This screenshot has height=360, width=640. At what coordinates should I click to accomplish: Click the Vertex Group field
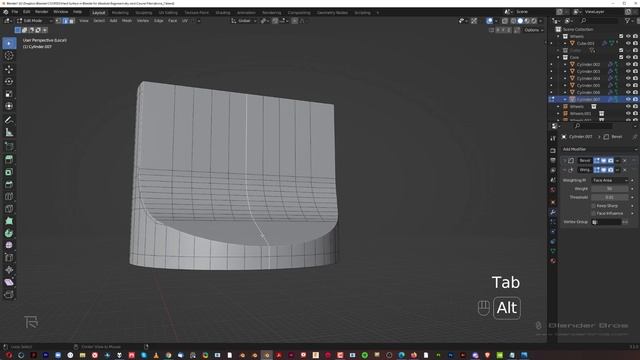click(x=606, y=222)
